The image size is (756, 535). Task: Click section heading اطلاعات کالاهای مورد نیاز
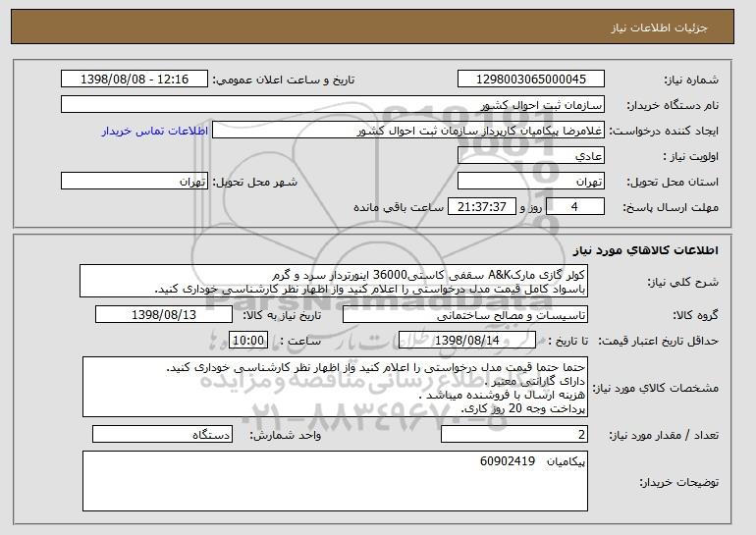[646, 249]
